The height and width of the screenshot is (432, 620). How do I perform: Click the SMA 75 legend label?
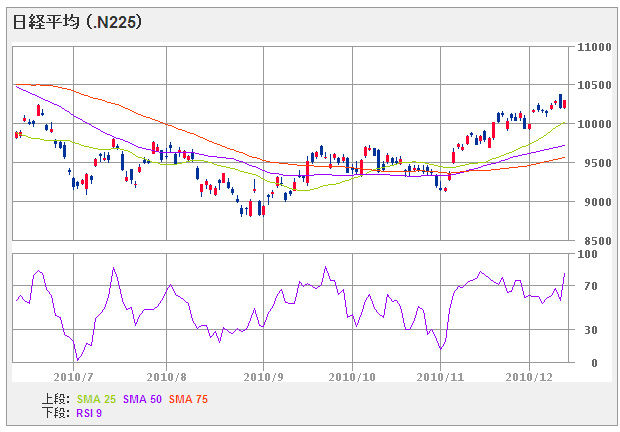[188, 399]
